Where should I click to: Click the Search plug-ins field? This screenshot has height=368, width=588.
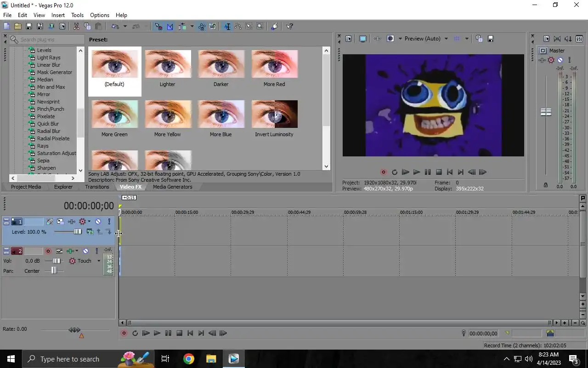point(47,40)
